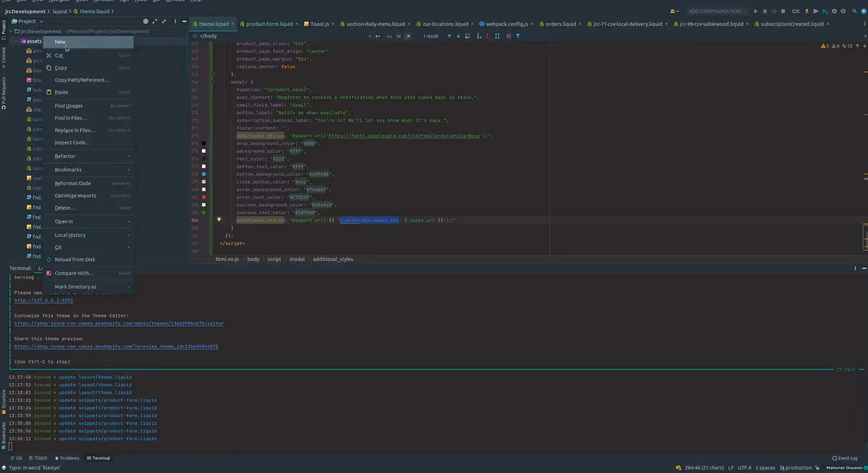Screen dimensions: 868x473
Task: Click the production Git branch widget
Action: point(796,468)
